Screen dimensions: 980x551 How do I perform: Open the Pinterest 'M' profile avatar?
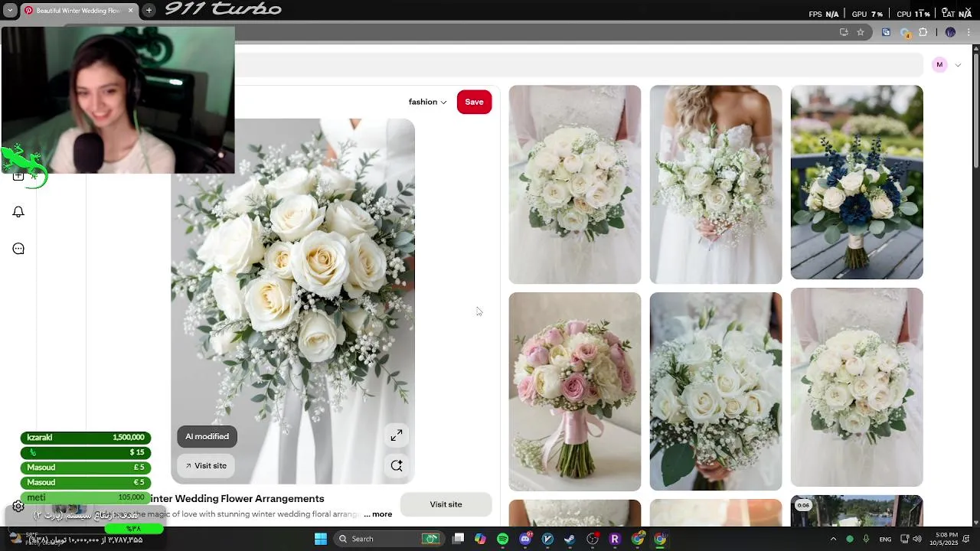click(939, 64)
